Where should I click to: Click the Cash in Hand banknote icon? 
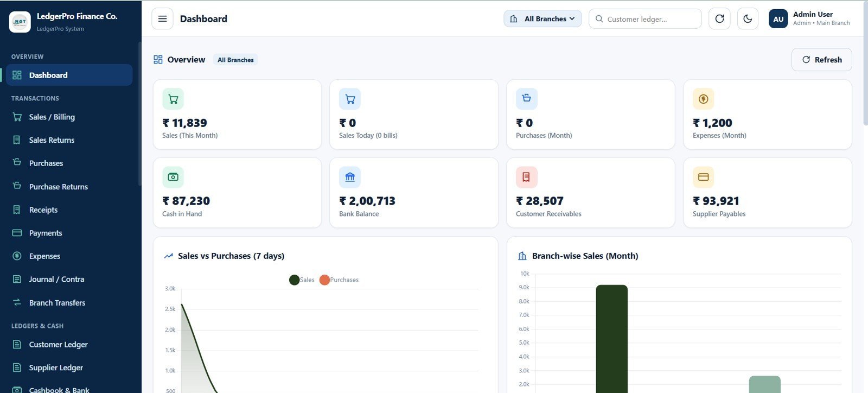[x=173, y=177]
